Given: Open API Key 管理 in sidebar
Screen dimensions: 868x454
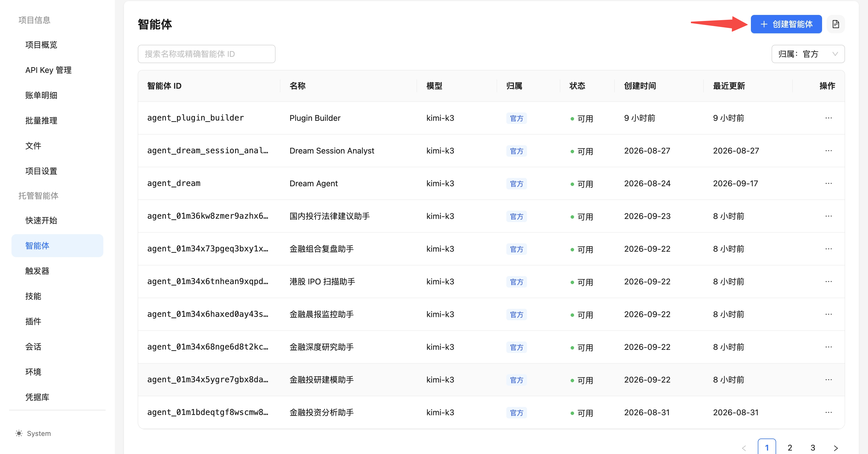Looking at the screenshot, I should point(48,70).
